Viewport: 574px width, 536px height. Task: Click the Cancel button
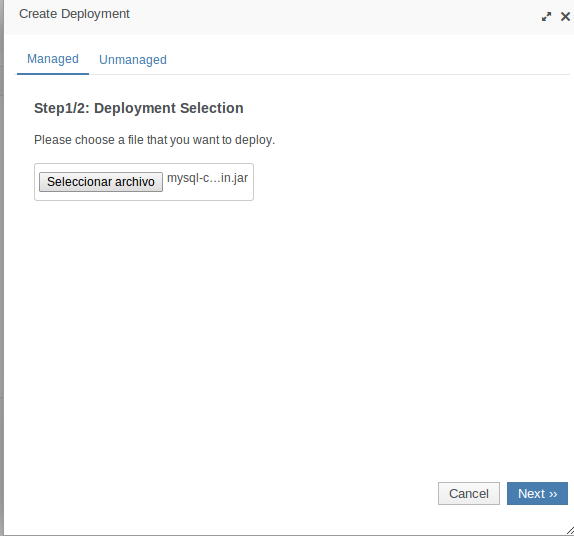point(469,494)
